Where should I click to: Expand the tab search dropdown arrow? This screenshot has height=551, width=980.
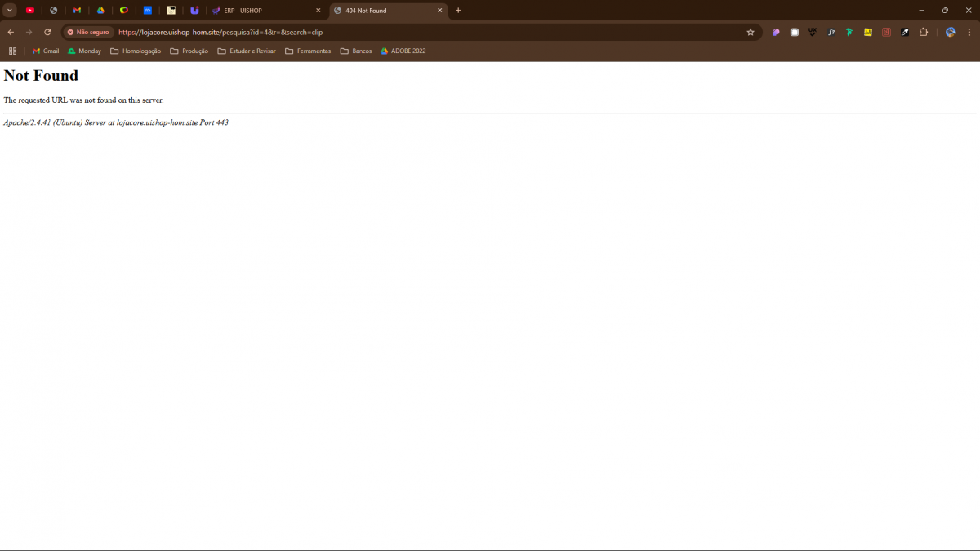coord(10,11)
